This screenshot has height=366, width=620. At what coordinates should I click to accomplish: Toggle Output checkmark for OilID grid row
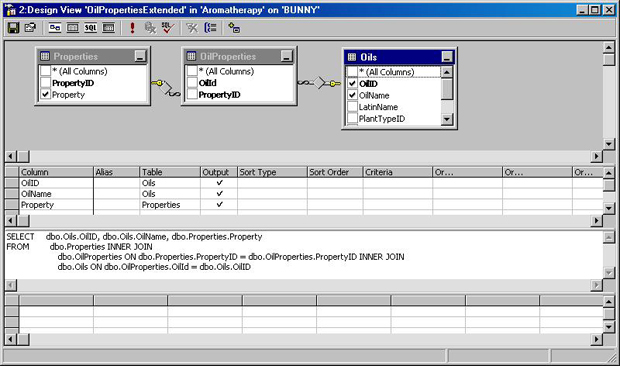click(x=219, y=183)
